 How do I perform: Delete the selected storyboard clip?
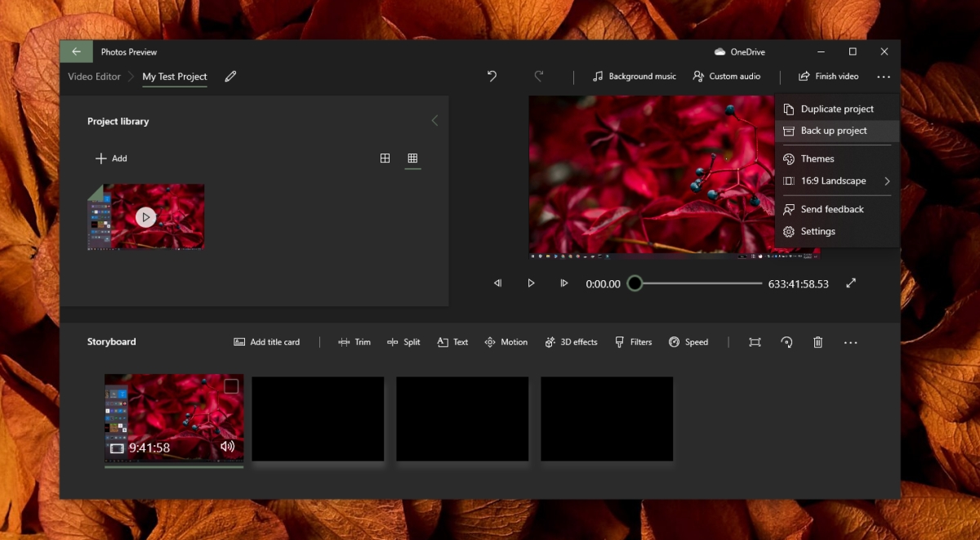click(x=817, y=341)
